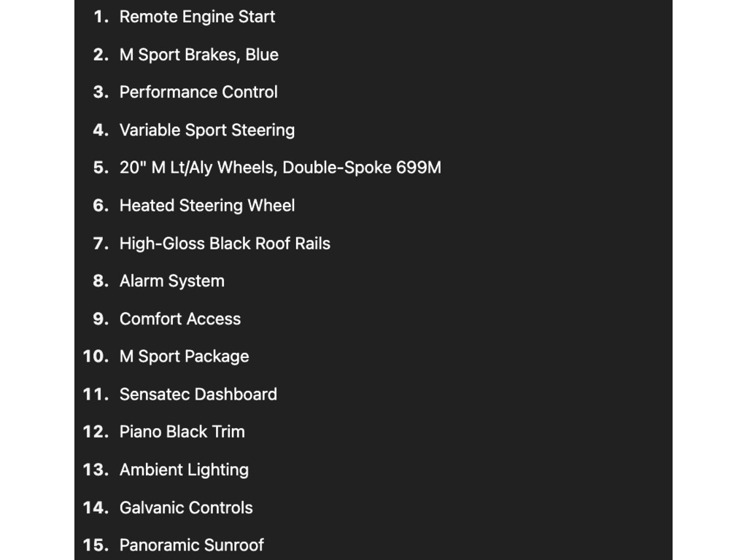This screenshot has width=747, height=560.
Task: Click "Performance Control" in the list
Action: coord(198,92)
